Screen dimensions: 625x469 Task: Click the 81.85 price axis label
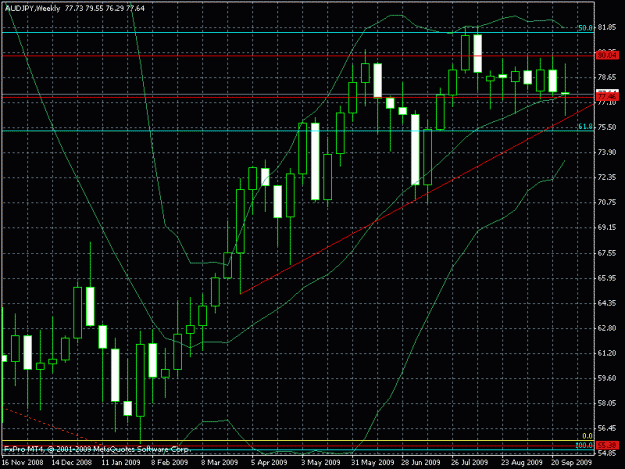607,28
